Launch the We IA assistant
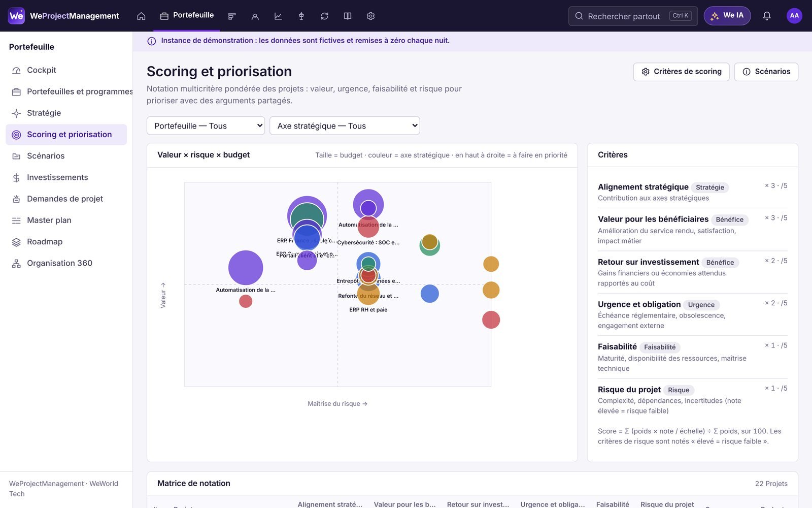This screenshot has height=508, width=812. tap(727, 16)
